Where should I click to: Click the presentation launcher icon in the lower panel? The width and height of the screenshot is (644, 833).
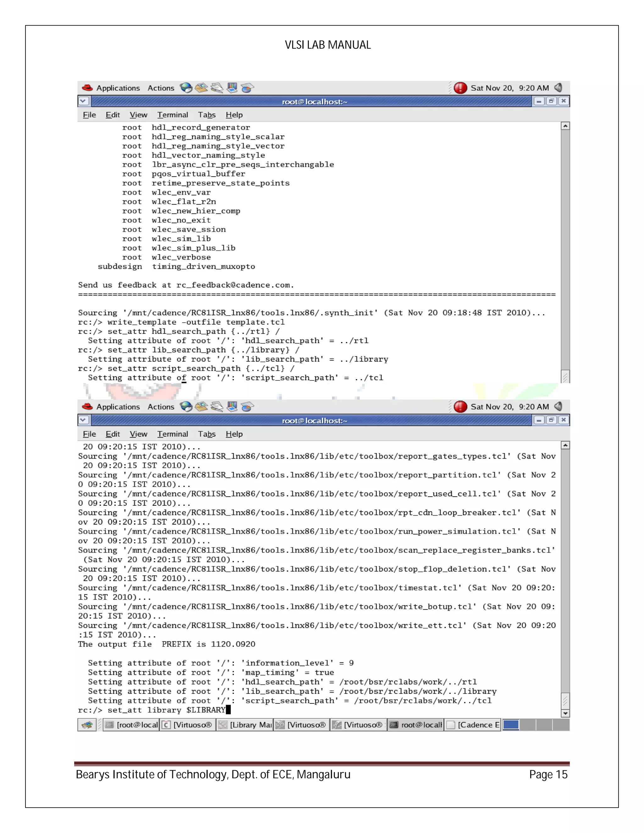tap(232, 406)
